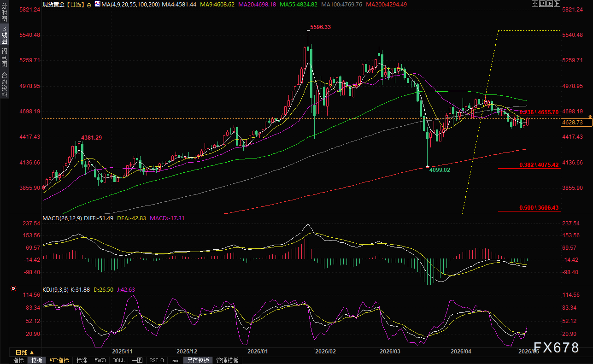This screenshot has height=364, width=593.
Task: Click the circled plus icon beside 【日线】
Action: (x=89, y=4)
